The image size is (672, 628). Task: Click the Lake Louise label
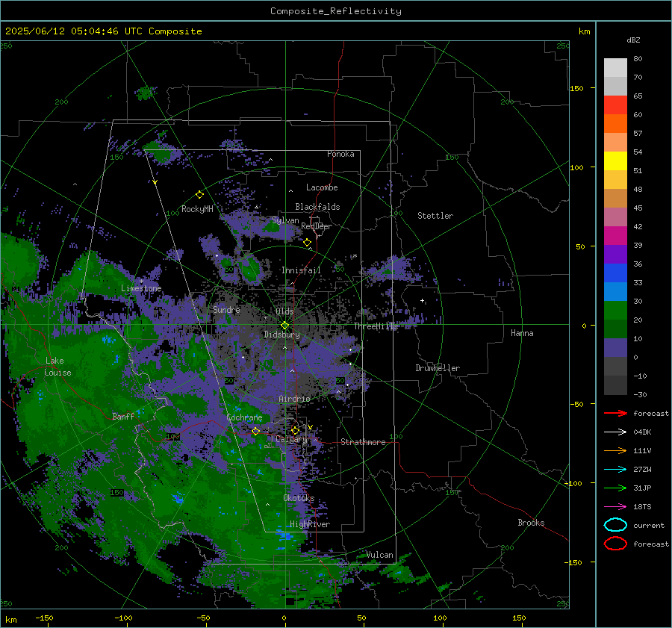(57, 367)
